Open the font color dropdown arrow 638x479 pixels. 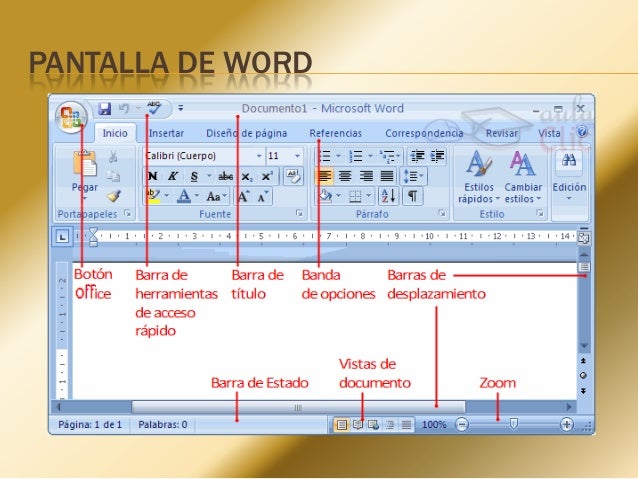click(x=197, y=196)
